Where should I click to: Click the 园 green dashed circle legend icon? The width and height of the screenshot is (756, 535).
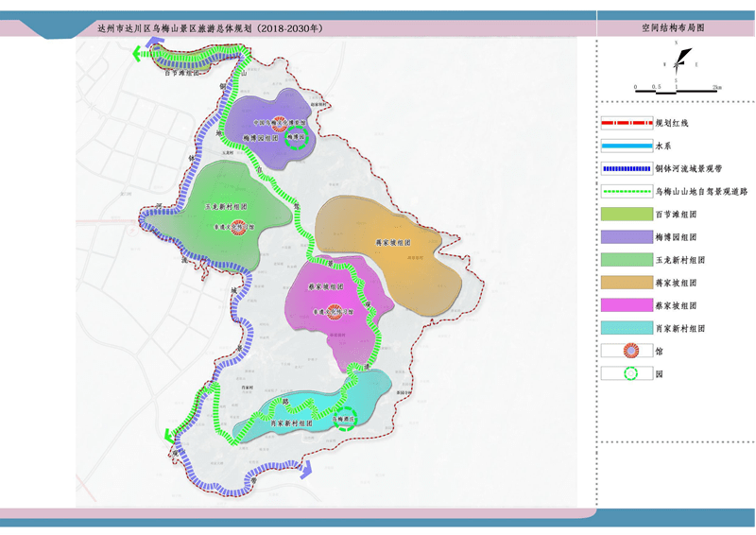(627, 373)
